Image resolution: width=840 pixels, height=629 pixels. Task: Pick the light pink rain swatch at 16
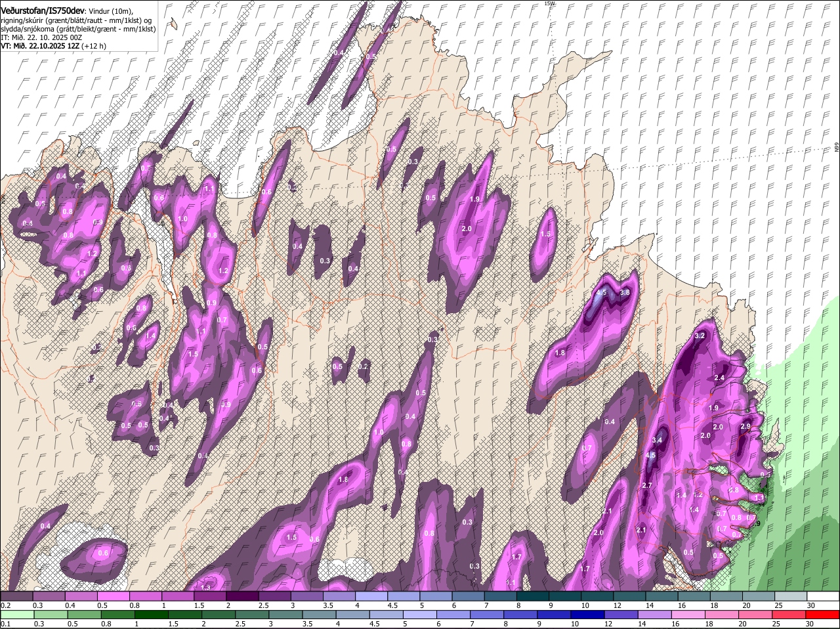click(x=690, y=615)
